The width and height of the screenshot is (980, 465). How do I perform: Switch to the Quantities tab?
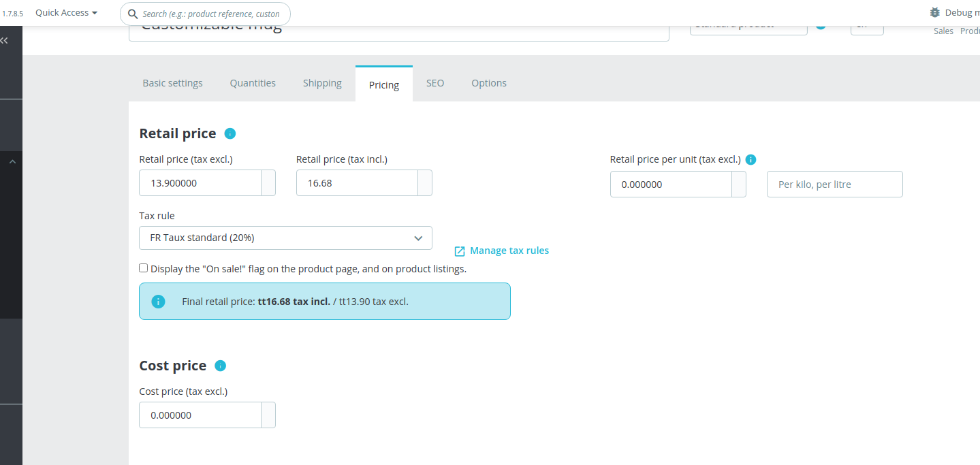click(253, 82)
